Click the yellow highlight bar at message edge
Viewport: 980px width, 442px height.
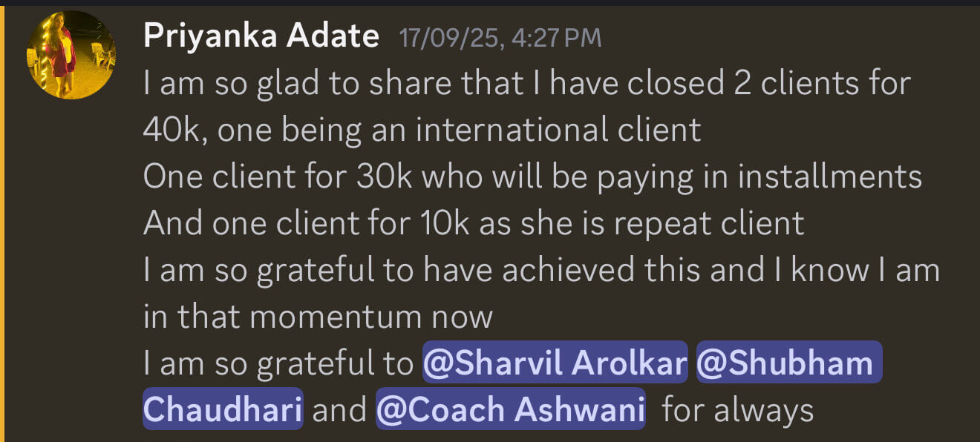tap(2, 222)
